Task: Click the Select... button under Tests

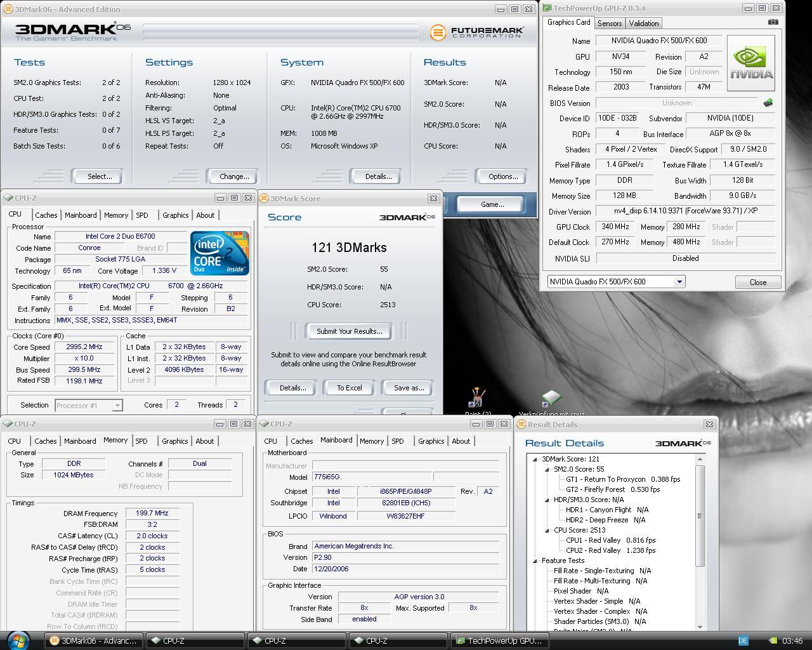Action: click(x=97, y=176)
